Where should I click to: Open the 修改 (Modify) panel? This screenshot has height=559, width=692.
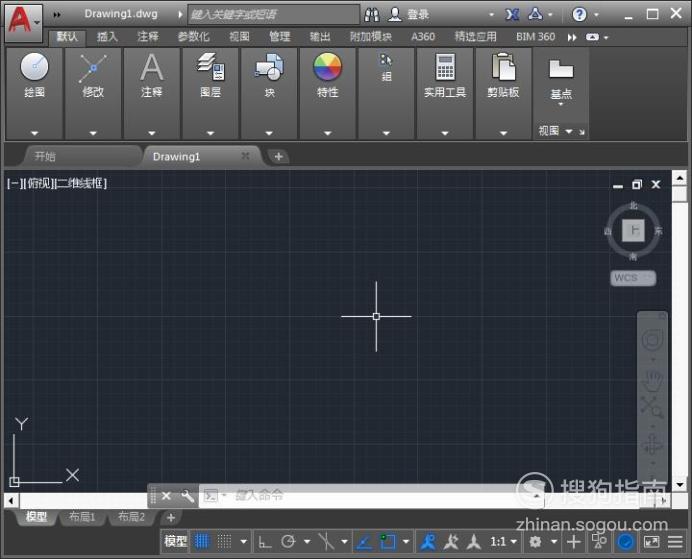tap(93, 76)
